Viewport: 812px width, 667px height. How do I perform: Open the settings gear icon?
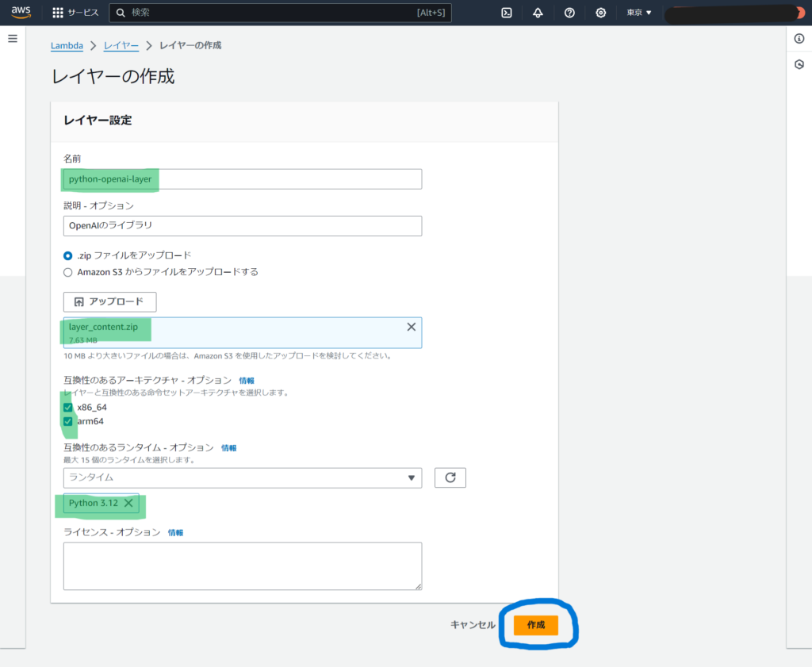click(x=601, y=13)
